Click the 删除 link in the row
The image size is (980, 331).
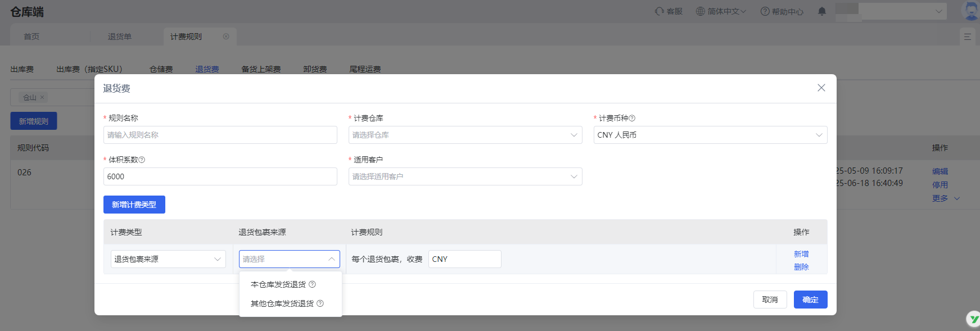coord(801,267)
